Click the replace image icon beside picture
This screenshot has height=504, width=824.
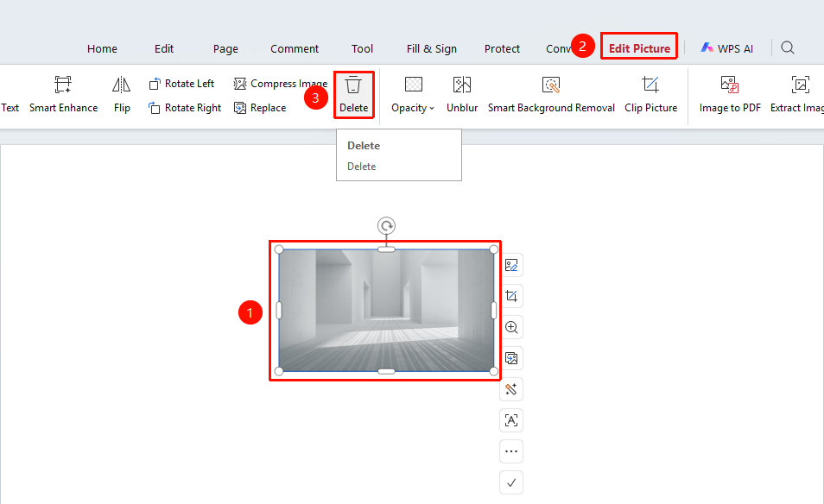(511, 358)
